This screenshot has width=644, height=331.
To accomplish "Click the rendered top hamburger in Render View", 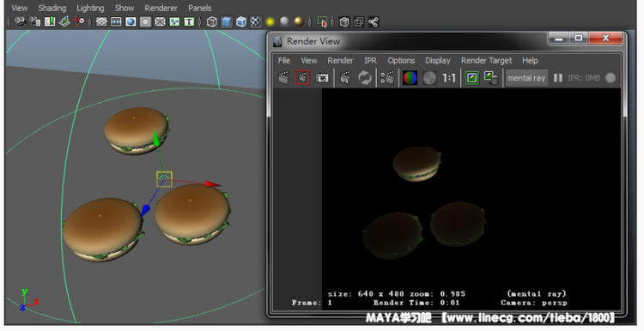I will [x=416, y=164].
